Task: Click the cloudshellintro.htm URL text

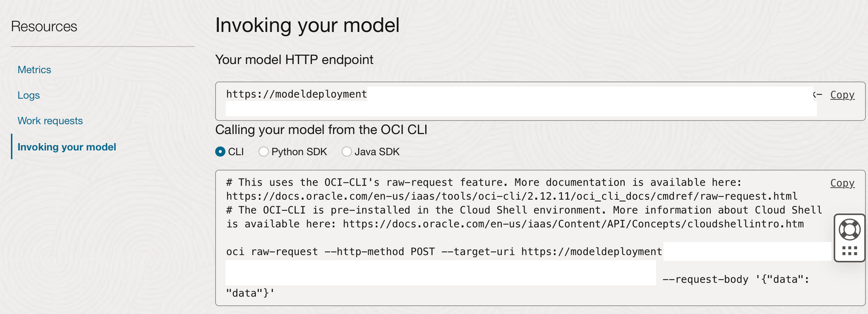Action: coord(573,224)
